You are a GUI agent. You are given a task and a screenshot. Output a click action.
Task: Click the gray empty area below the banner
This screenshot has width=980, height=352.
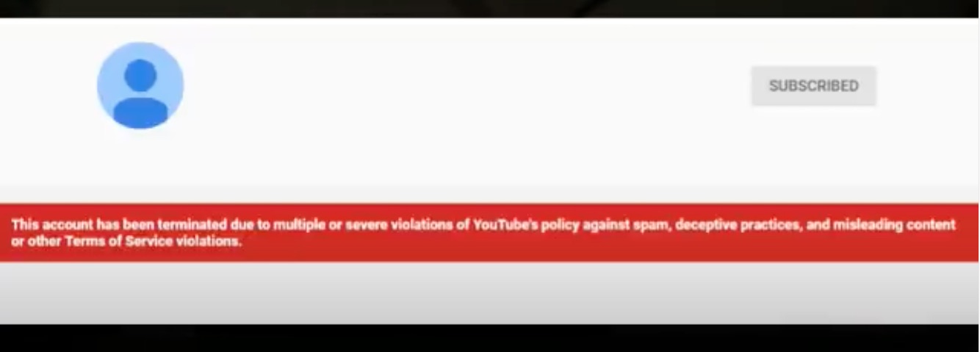pyautogui.click(x=489, y=292)
